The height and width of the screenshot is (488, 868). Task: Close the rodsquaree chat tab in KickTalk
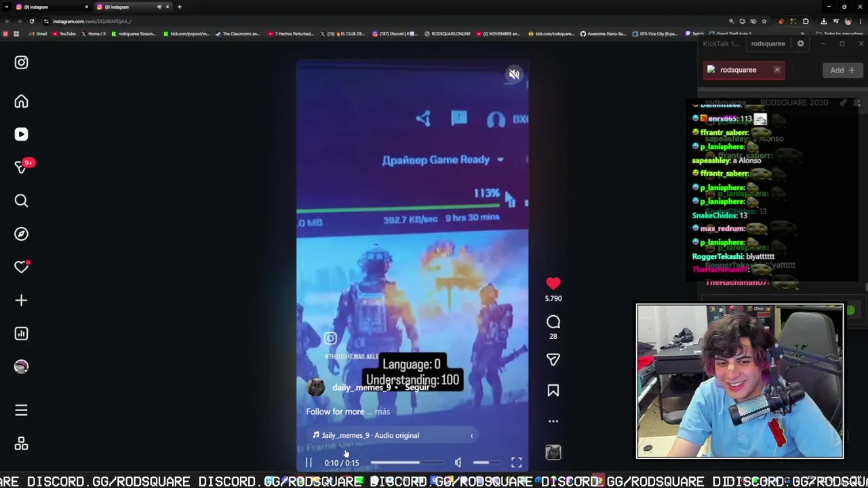click(x=777, y=70)
